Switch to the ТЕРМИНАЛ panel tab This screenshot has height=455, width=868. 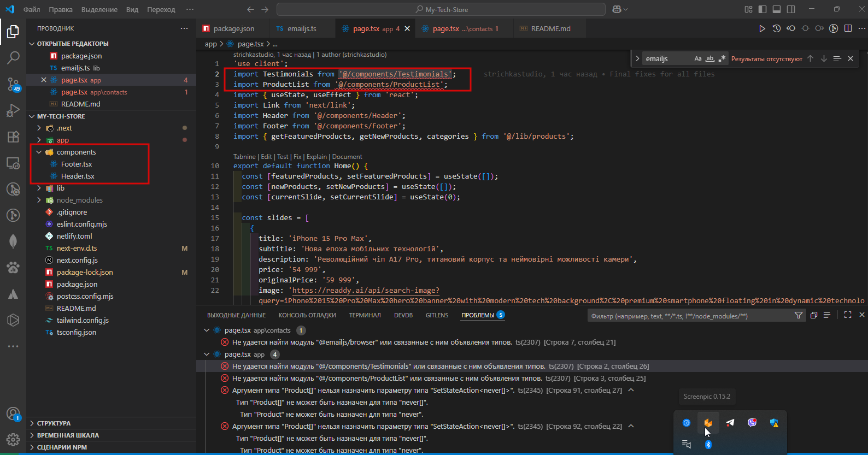tap(365, 315)
